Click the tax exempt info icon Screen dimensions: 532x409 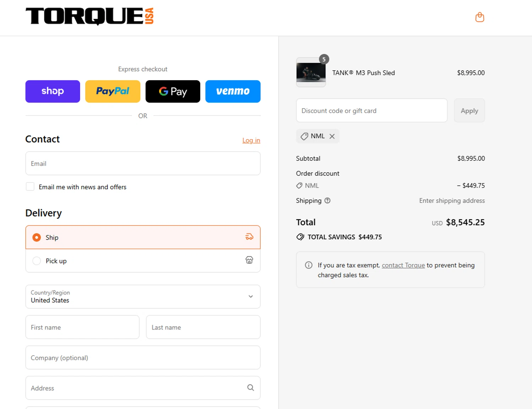(x=309, y=265)
